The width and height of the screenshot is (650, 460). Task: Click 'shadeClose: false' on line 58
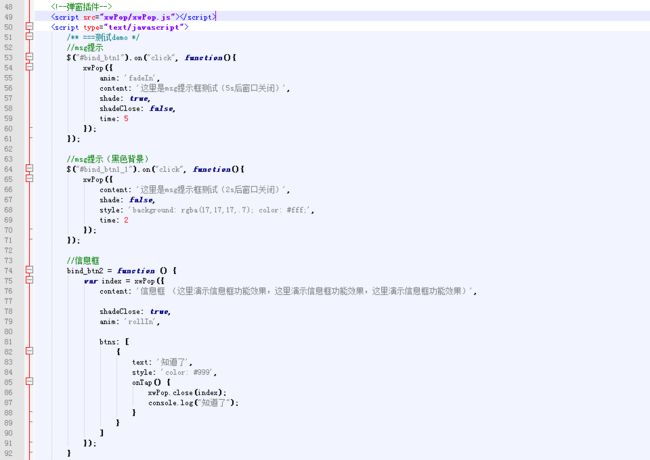pos(137,109)
